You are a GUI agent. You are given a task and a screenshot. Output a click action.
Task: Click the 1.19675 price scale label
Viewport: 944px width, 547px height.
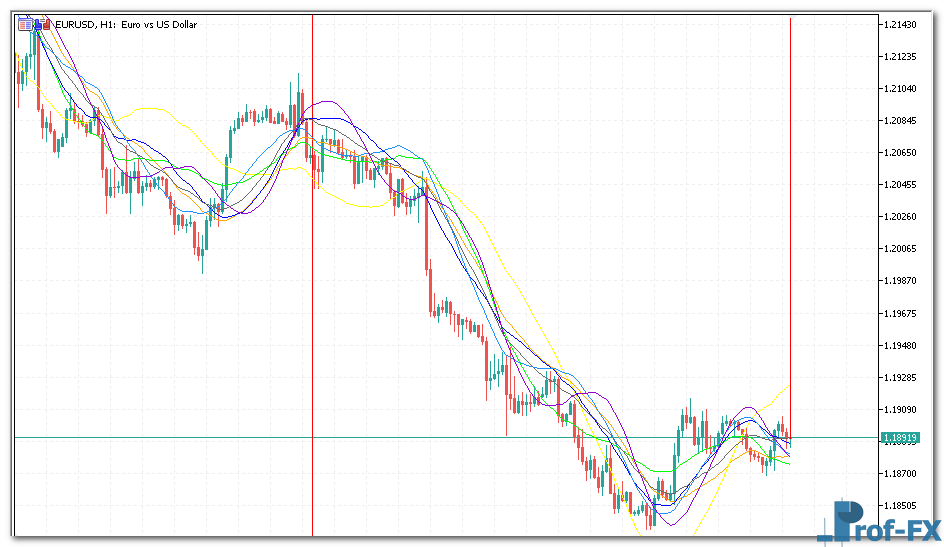(x=900, y=313)
